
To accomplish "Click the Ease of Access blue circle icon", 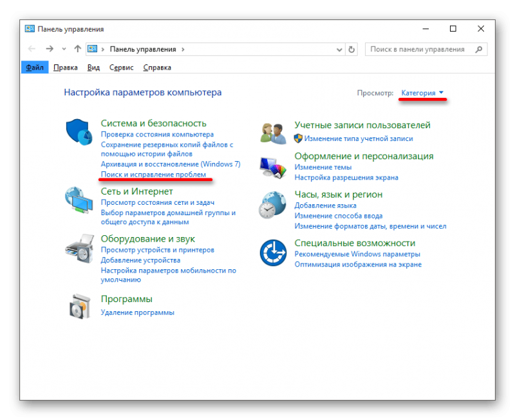I will click(273, 253).
